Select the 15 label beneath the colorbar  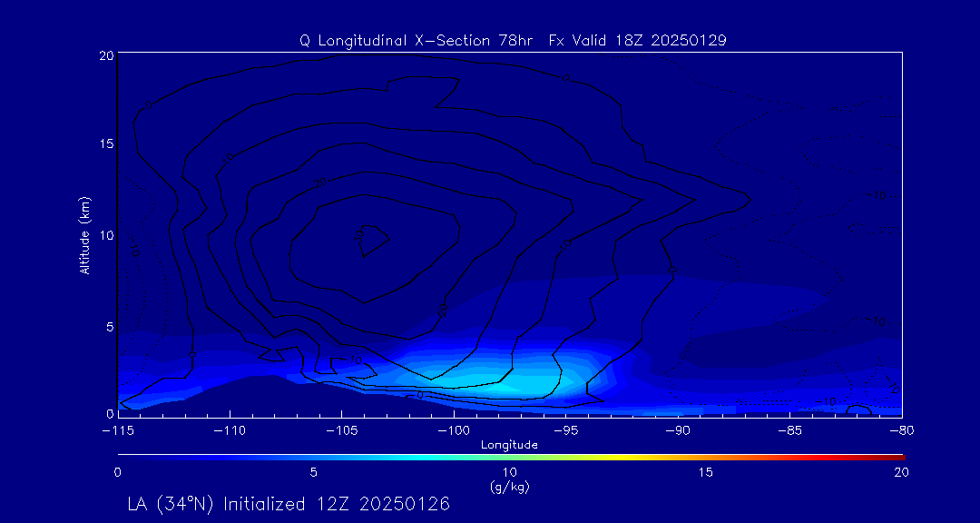pyautogui.click(x=706, y=473)
